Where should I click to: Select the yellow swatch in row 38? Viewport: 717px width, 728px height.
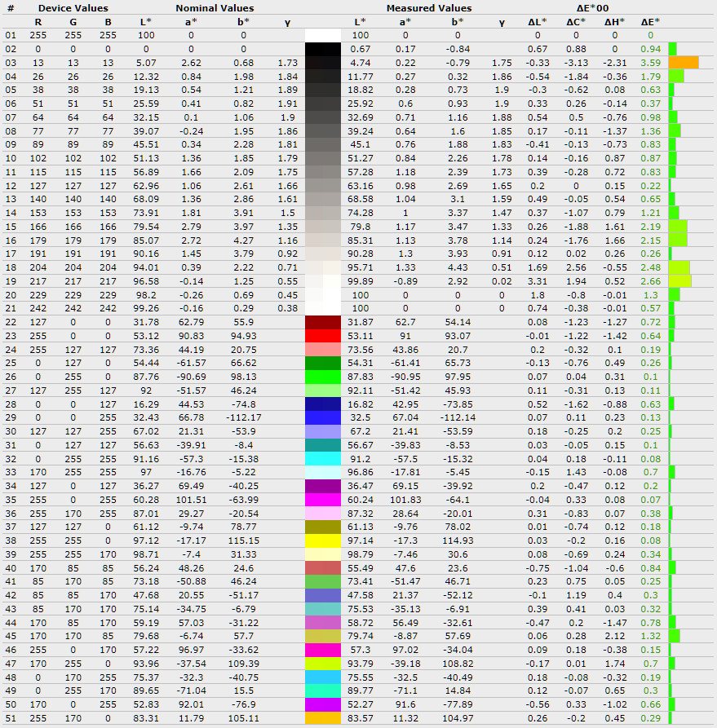click(x=322, y=541)
